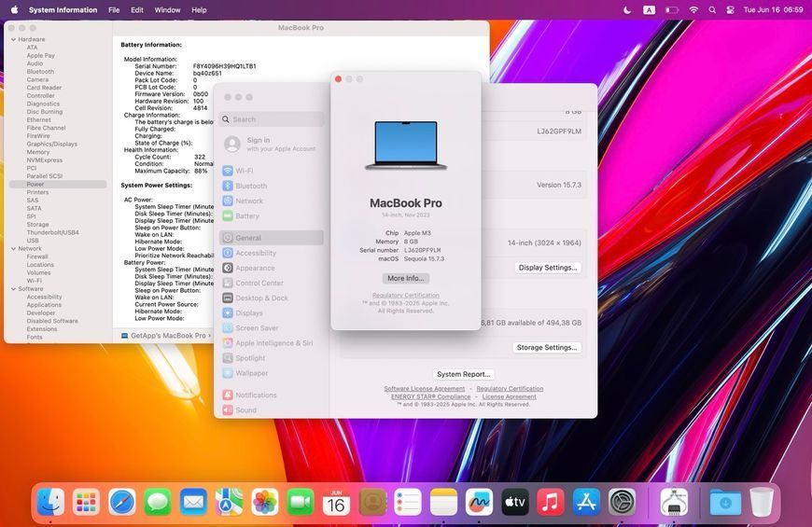Screen dimensions: 812x527
Task: Open Photos app in the Dock
Action: click(265, 502)
